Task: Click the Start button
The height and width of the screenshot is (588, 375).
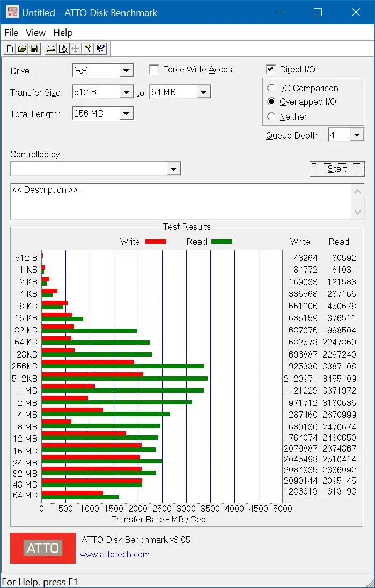Action: [337, 169]
